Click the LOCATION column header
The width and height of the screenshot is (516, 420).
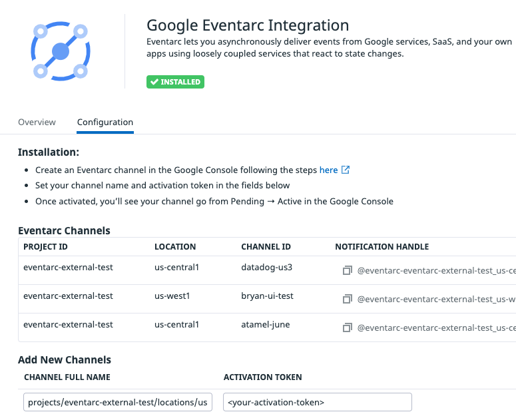coord(175,246)
